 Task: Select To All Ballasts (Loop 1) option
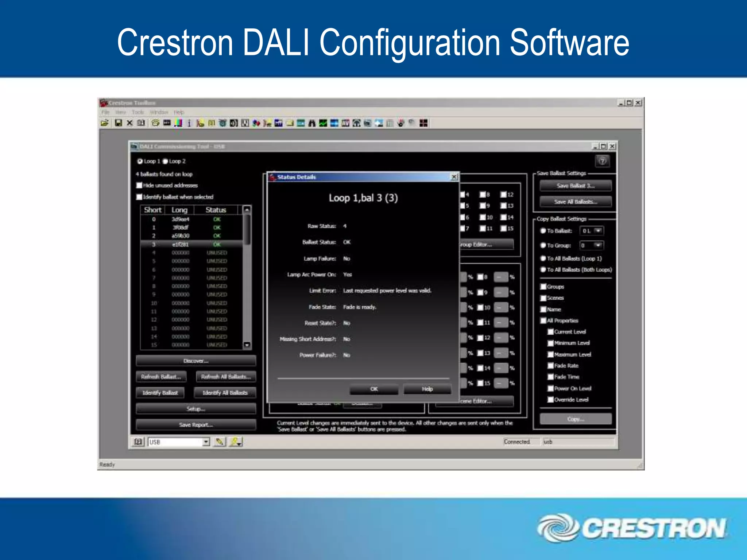point(543,258)
